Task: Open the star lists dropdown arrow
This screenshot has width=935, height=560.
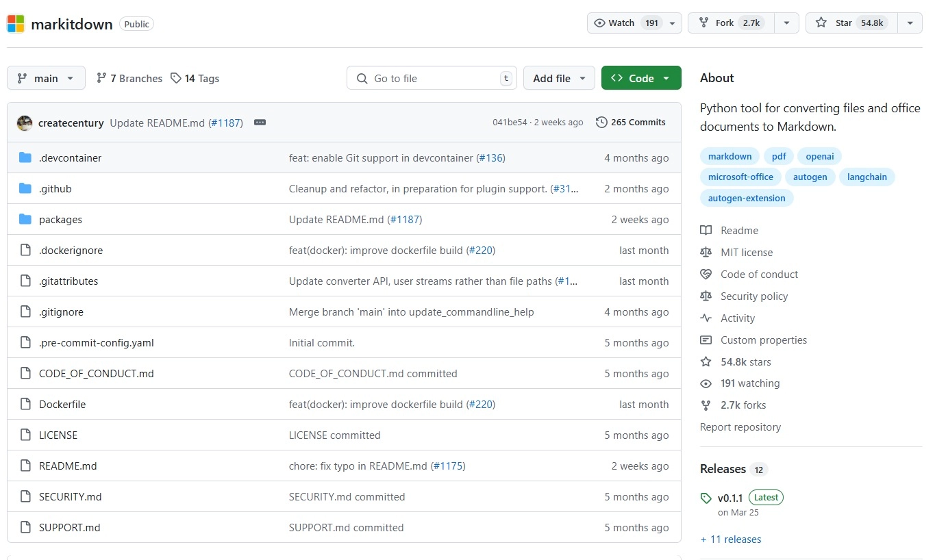Action: 910,23
